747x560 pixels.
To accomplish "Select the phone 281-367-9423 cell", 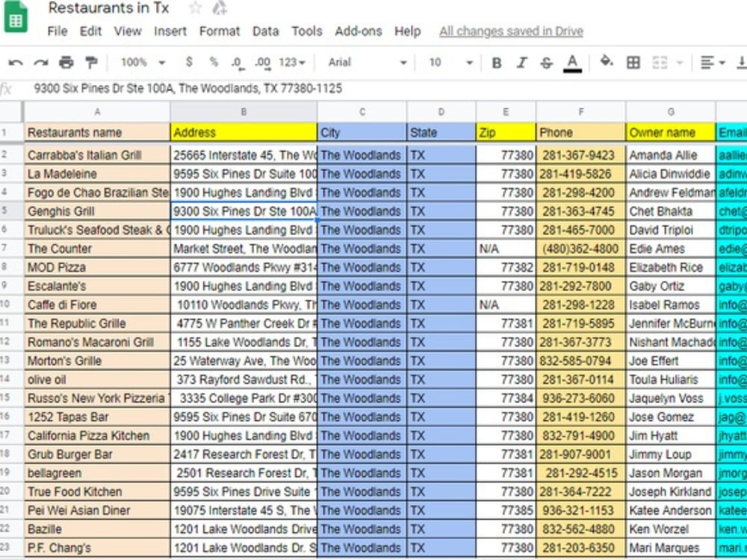I will coord(580,155).
